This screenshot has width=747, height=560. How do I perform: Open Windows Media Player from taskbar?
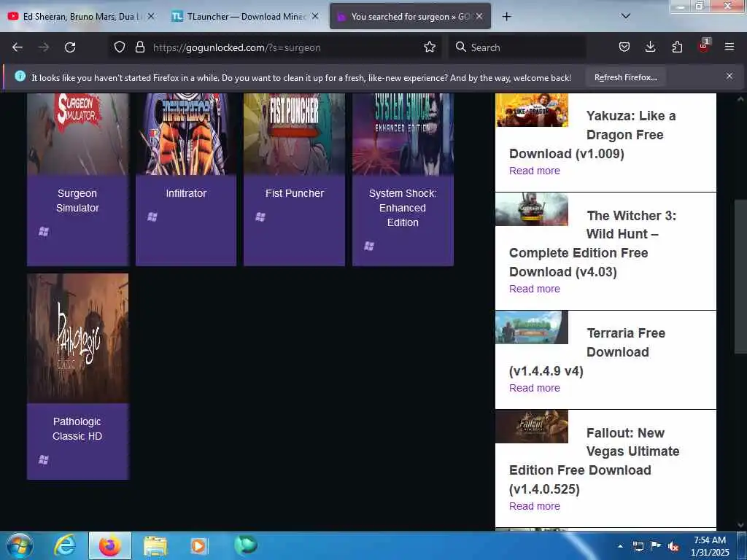(199, 545)
